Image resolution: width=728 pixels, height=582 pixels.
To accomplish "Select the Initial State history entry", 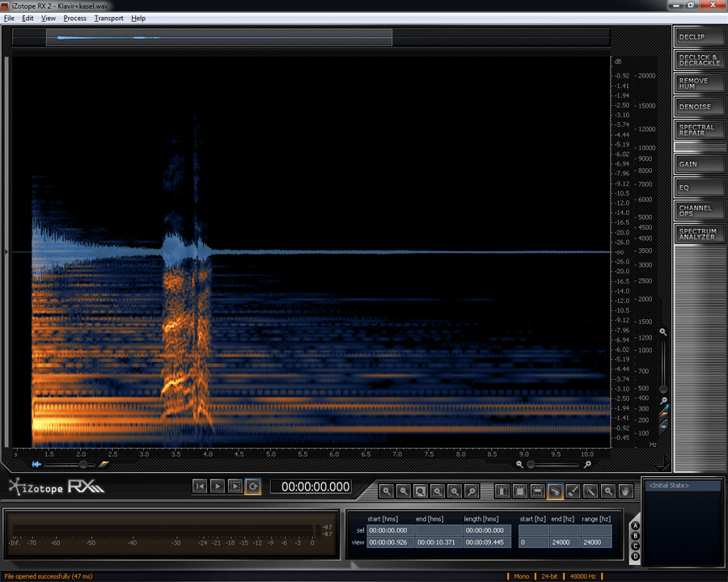I will (x=669, y=486).
